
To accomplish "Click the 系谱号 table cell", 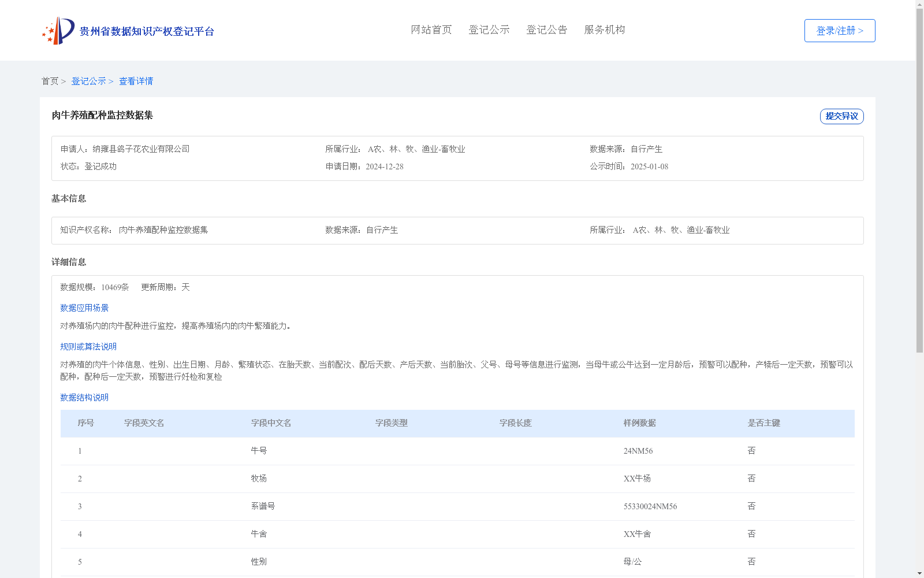I will (263, 506).
